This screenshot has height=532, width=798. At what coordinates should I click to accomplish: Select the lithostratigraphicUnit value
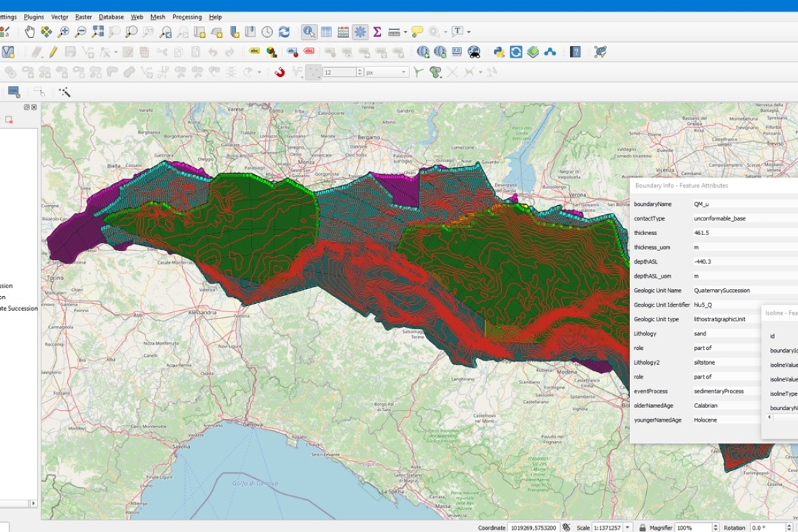click(x=719, y=319)
